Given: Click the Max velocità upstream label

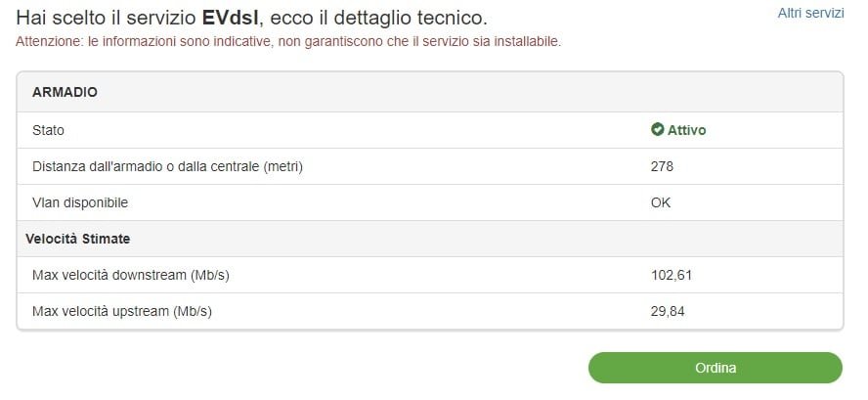Looking at the screenshot, I should (122, 311).
